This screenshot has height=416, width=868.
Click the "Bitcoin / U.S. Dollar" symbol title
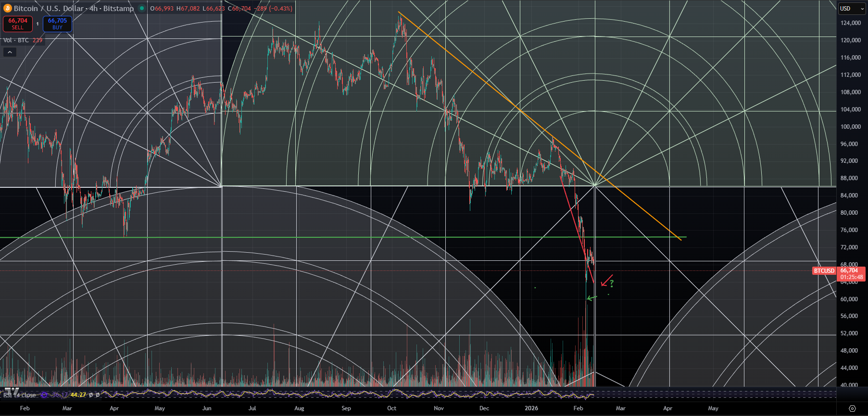tap(50, 8)
